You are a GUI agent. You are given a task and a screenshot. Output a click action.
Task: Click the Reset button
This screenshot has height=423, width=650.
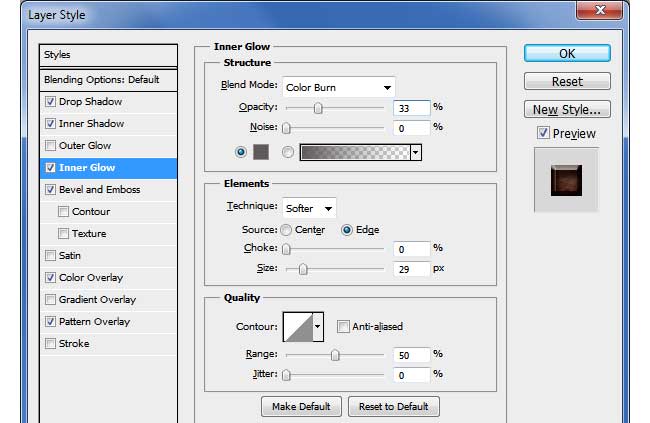[x=567, y=81]
